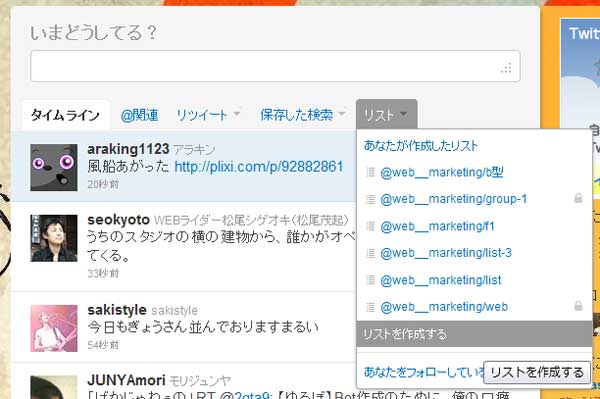Screen dimensions: 600x399
Task: Click the リスト tab label
Action: click(378, 115)
